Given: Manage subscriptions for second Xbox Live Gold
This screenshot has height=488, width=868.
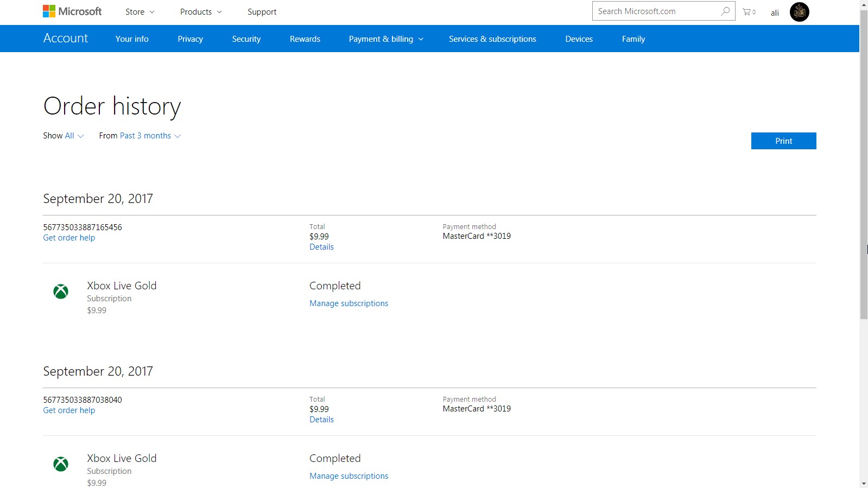Looking at the screenshot, I should click(349, 476).
